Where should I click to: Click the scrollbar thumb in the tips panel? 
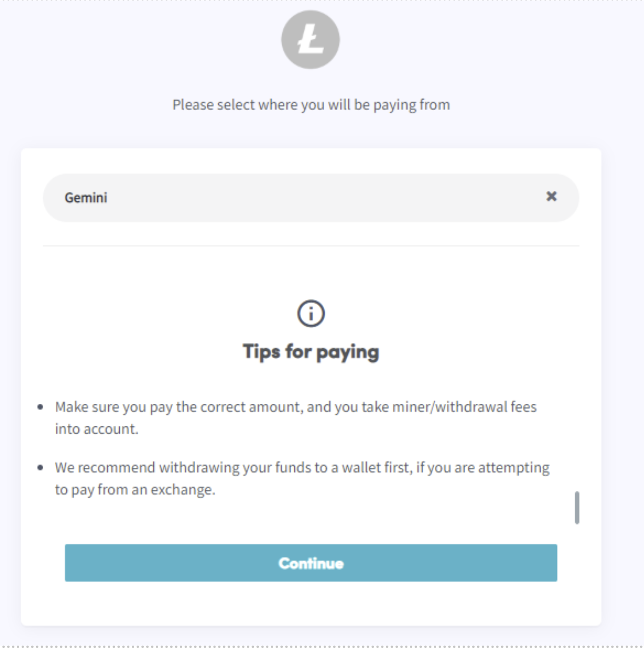pos(577,508)
